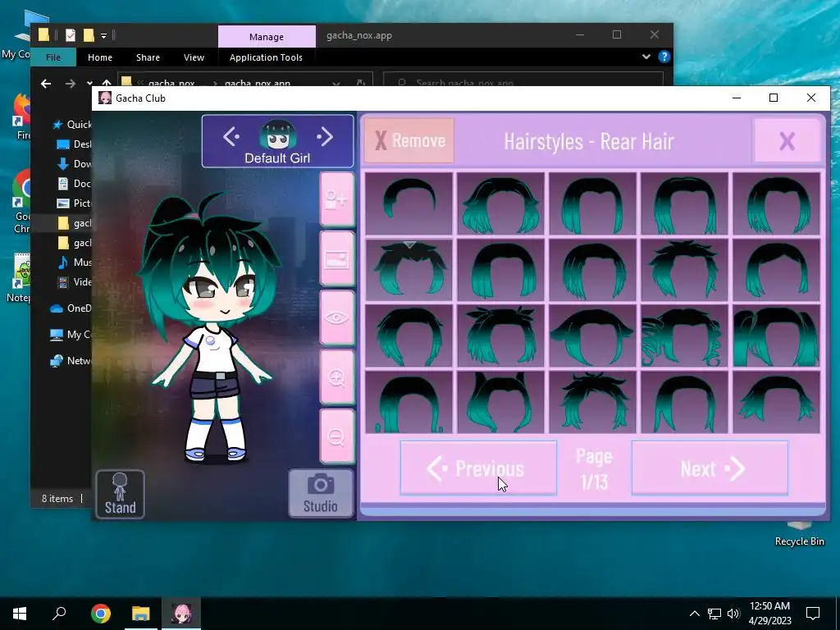Open Network in File Explorer sidebar
Viewport: 840px width, 630px height.
point(71,361)
